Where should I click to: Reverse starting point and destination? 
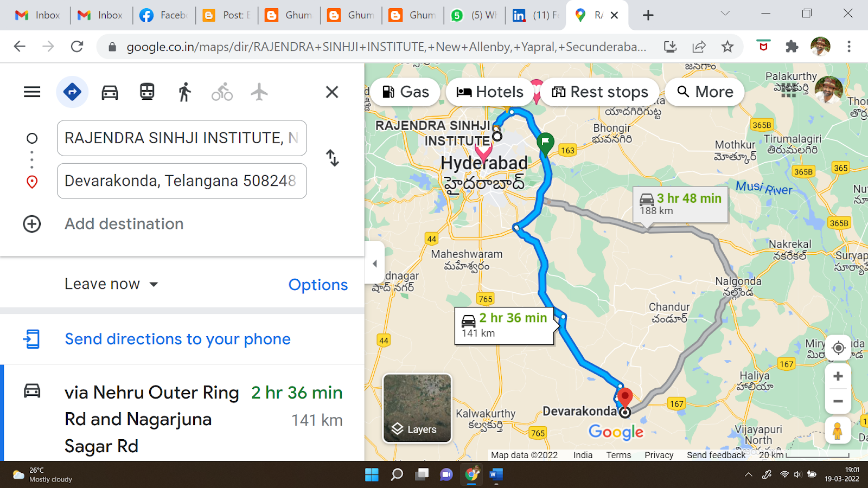332,158
